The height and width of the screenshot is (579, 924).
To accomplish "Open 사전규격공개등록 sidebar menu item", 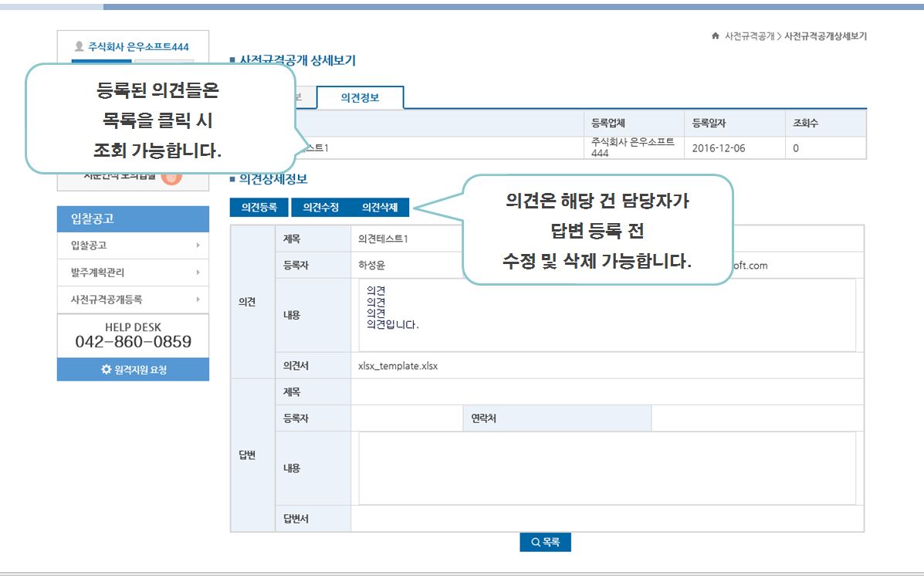I will 134,300.
